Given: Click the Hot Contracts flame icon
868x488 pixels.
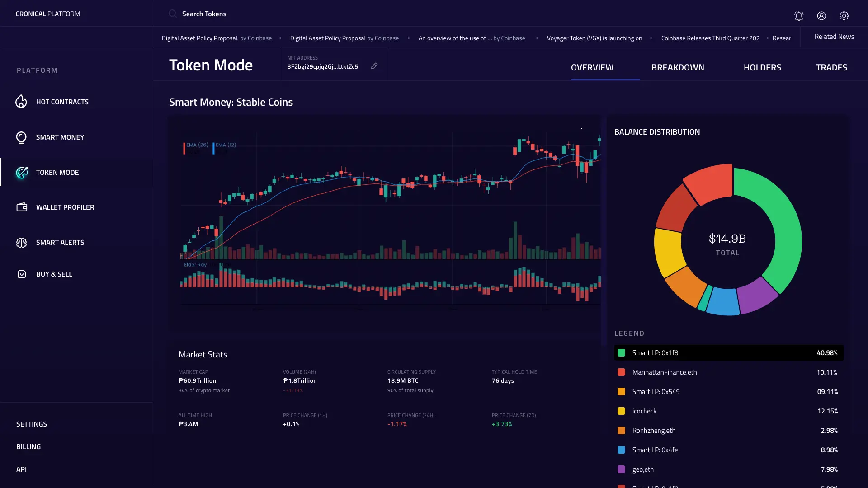Looking at the screenshot, I should (x=21, y=102).
